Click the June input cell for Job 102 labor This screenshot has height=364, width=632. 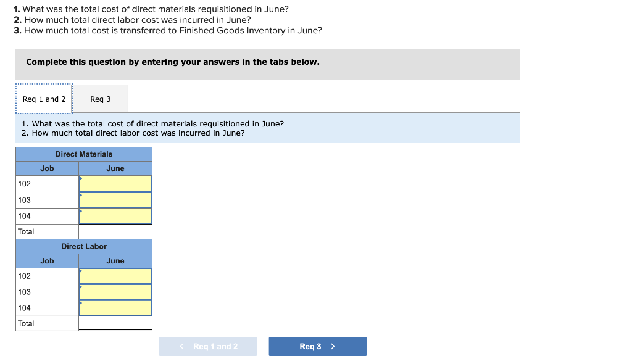115,276
